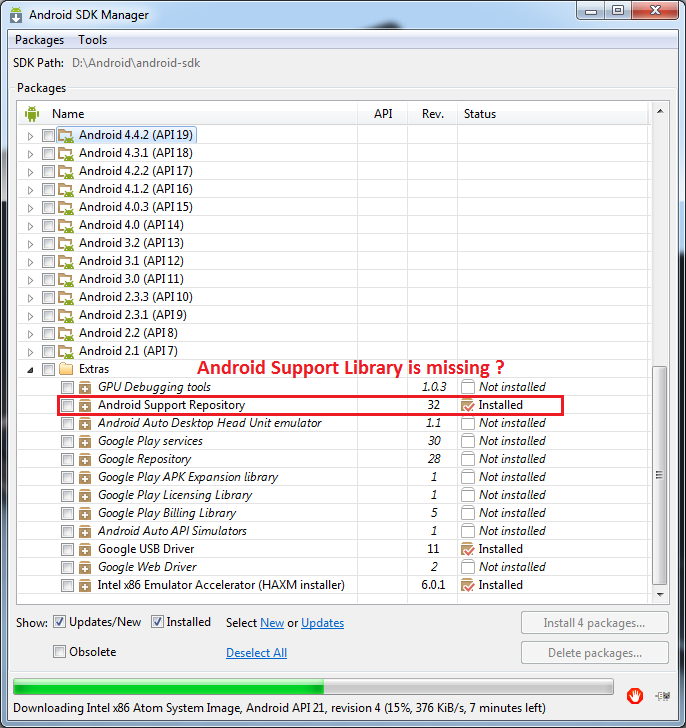The image size is (686, 728).
Task: Expand the Android 2.3.3 (API 10) node
Action: pos(30,298)
